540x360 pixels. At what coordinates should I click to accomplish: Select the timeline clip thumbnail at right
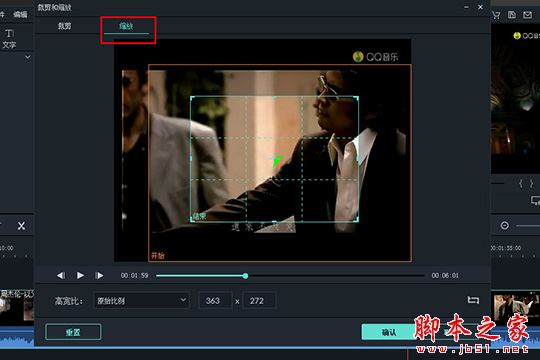516,307
